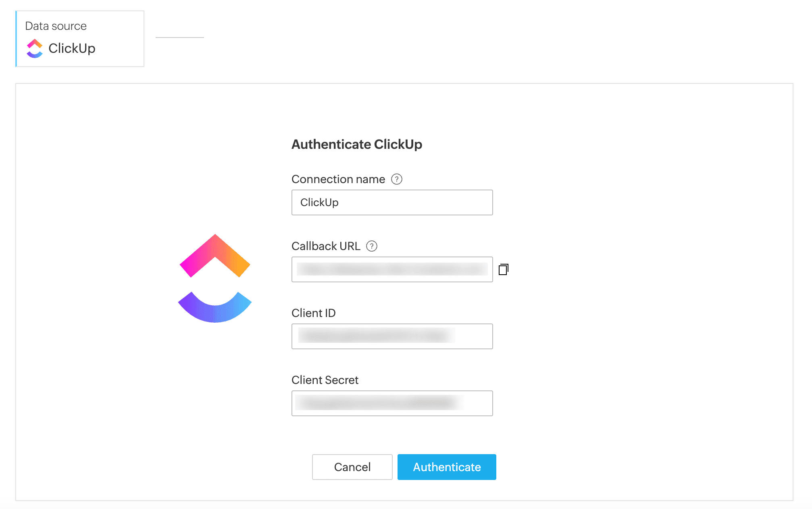Click the ClickUp name in the Data source card
Screen dimensions: 812x509
pos(72,48)
